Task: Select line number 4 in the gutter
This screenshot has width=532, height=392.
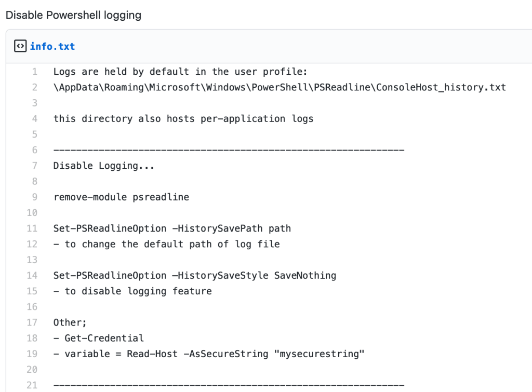Action: [34, 118]
